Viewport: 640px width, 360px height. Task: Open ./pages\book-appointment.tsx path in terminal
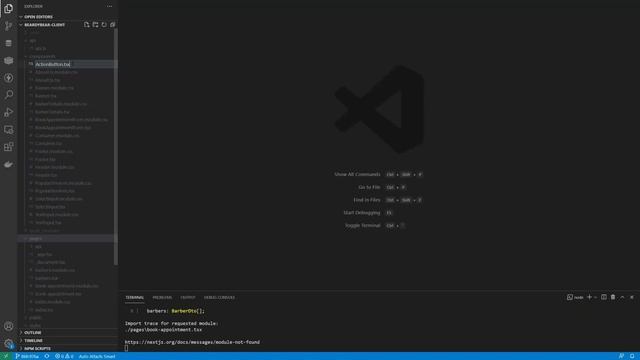(163, 329)
